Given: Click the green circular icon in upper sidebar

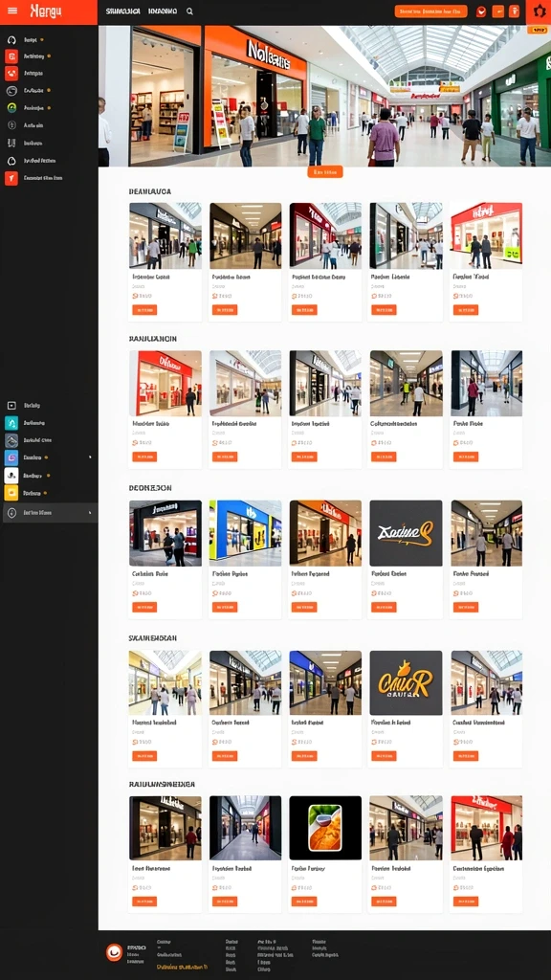Looking at the screenshot, I should click(x=11, y=107).
